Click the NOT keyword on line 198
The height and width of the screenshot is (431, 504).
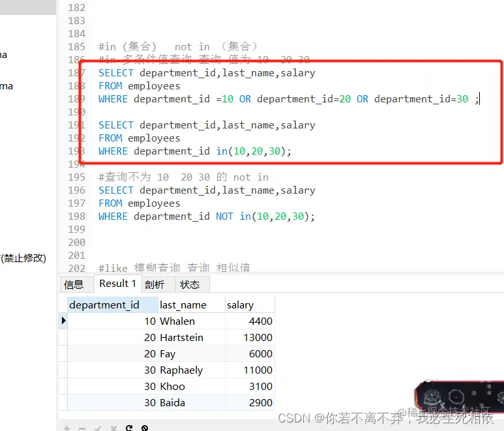pos(224,216)
